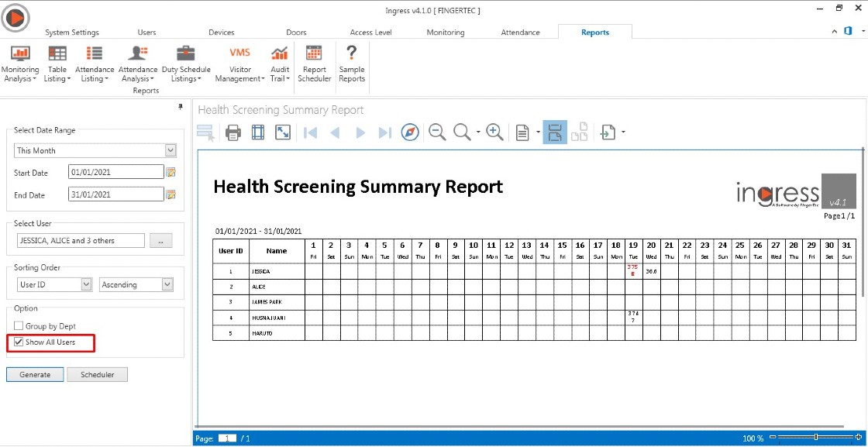Open Visitor Management VMS reports

click(x=239, y=64)
